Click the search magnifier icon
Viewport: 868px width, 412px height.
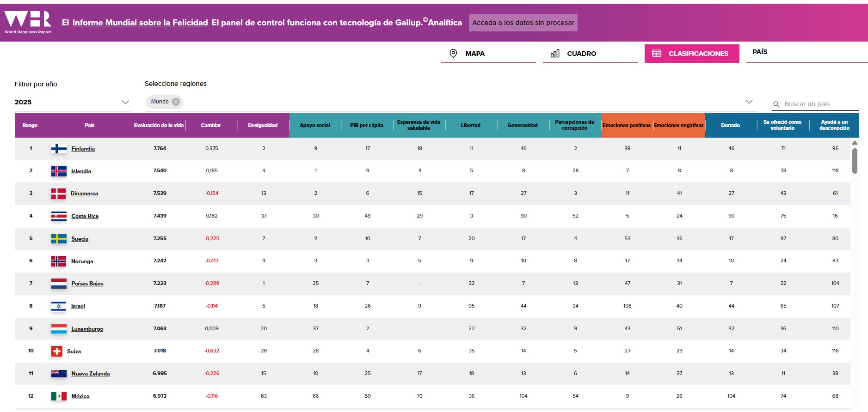pos(776,104)
